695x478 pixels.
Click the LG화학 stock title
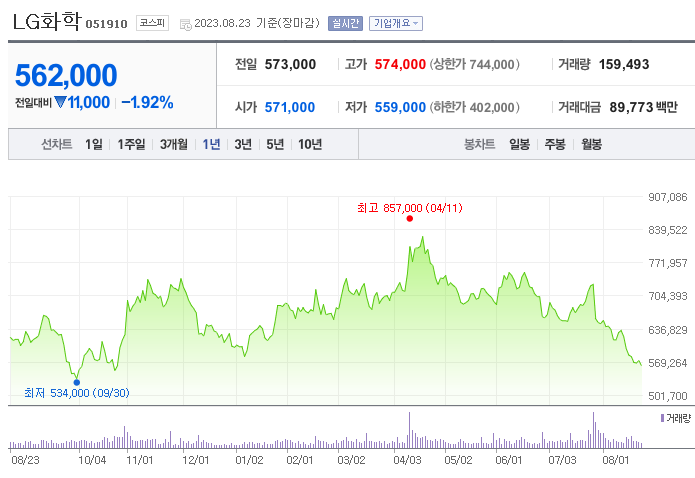tap(47, 21)
